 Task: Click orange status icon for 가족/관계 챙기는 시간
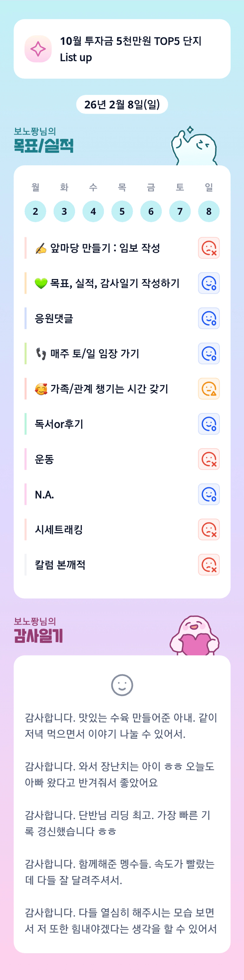tap(209, 389)
